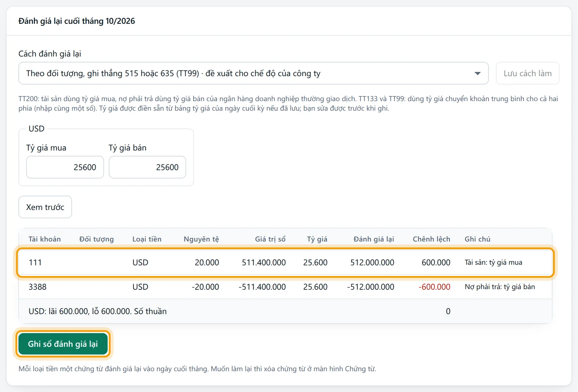Click the Nguyên tệ column header

(201, 239)
